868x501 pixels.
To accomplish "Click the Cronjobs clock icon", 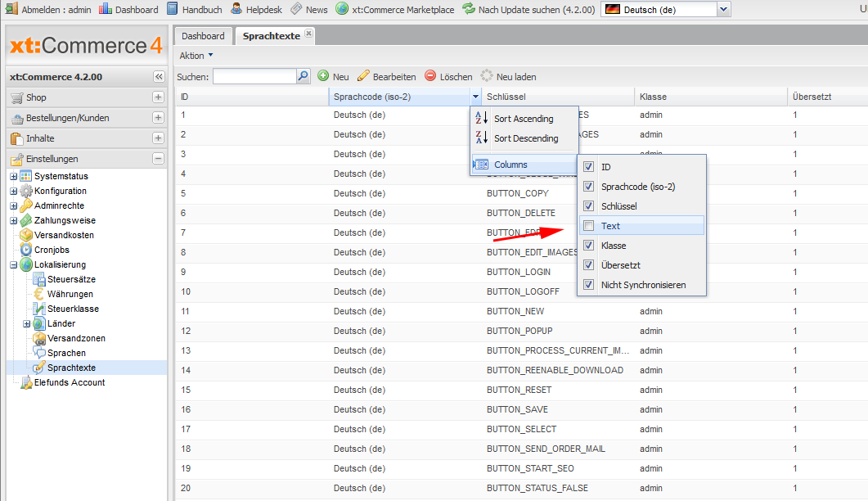I will click(x=26, y=250).
